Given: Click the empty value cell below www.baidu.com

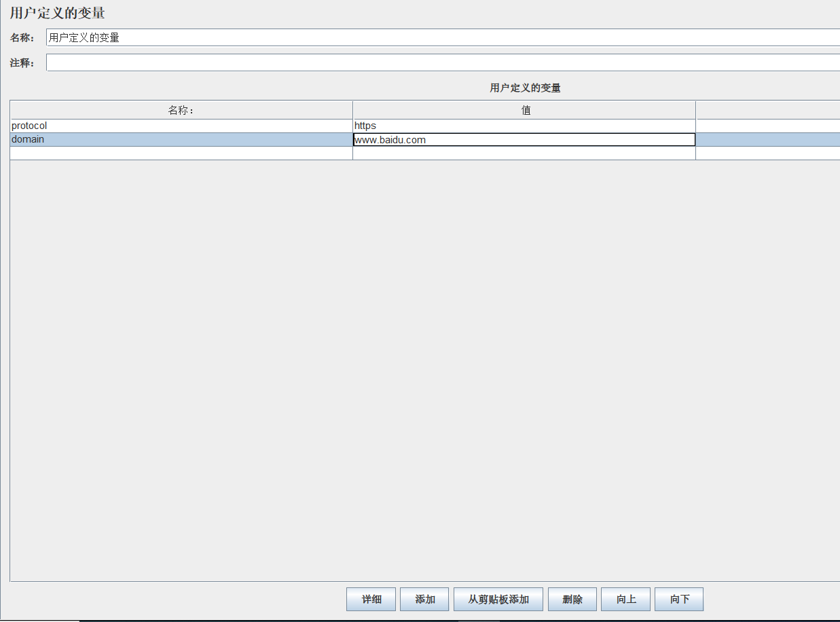Looking at the screenshot, I should (524, 153).
